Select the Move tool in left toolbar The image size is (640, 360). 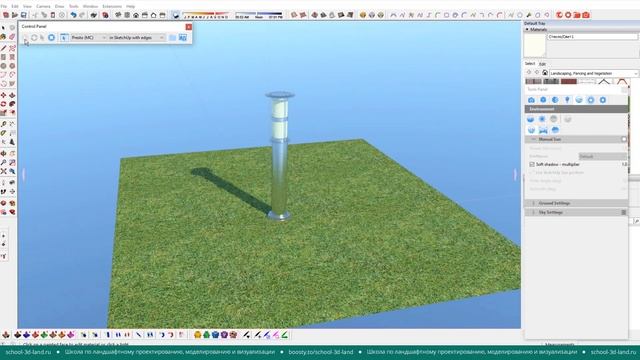coord(3,95)
